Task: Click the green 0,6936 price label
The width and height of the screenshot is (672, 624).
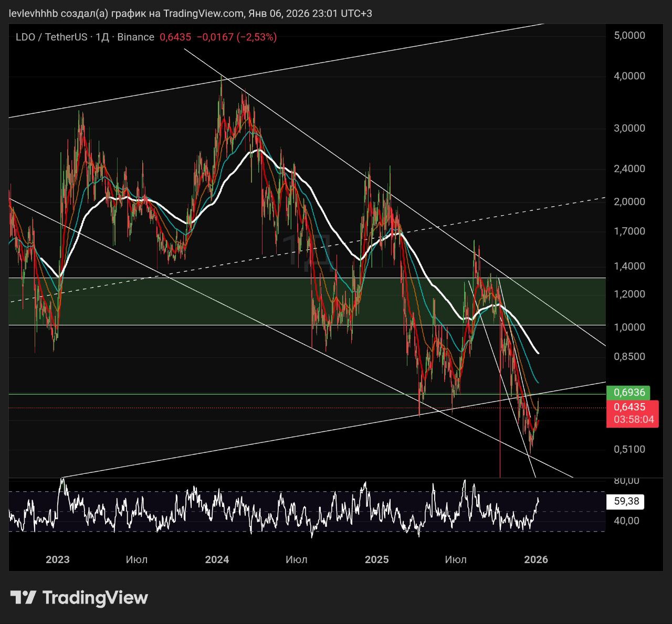Action: (629, 392)
